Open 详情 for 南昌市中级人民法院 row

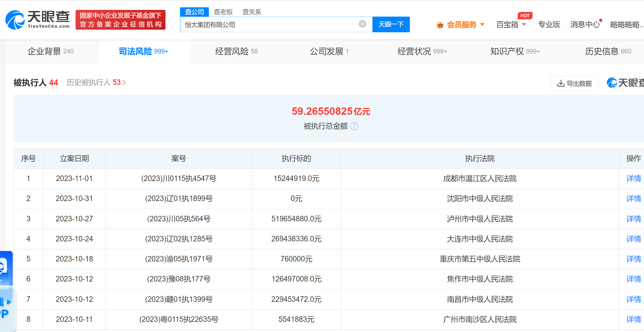[634, 299]
